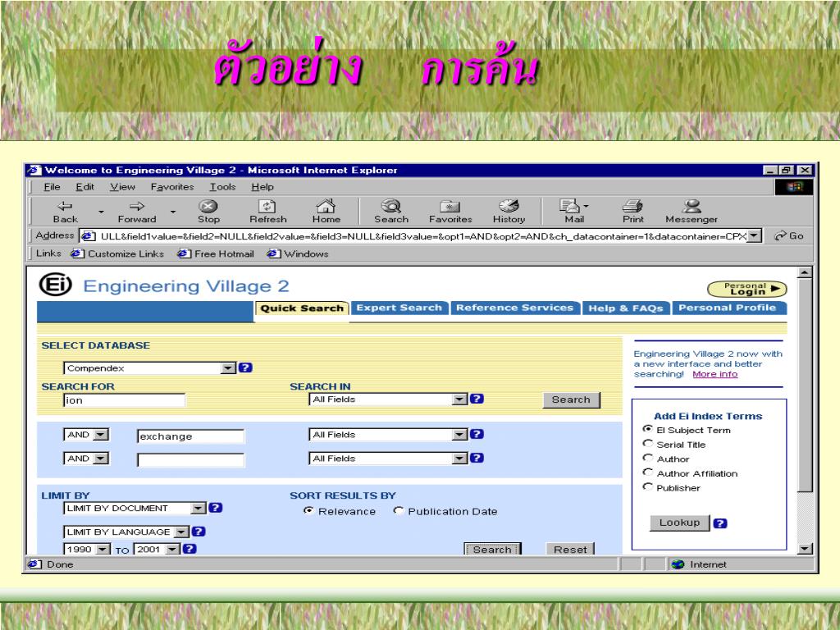Screen dimensions: 840x630
Task: Click the Mail toolbar icon
Action: 570,206
